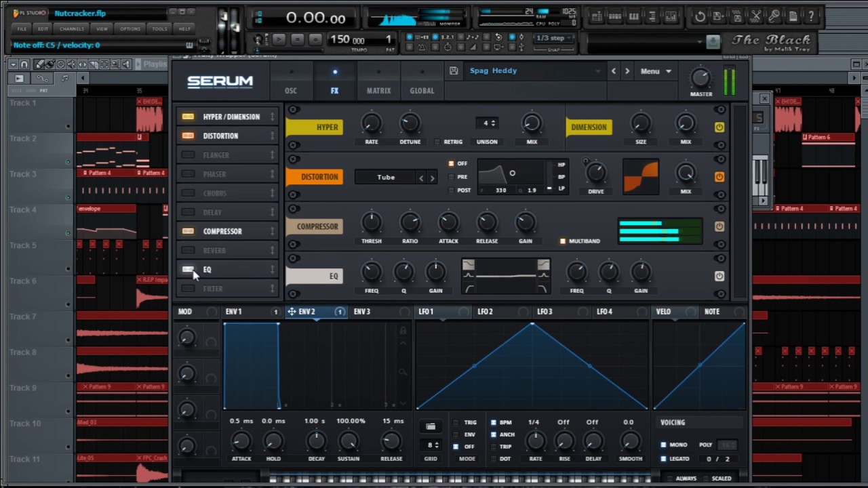
Task: Enable the Compressor MULTIBAND checkbox
Action: pos(563,241)
